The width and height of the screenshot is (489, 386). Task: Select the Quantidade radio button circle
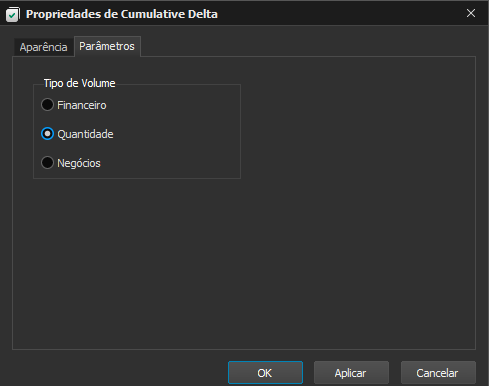[x=47, y=134]
